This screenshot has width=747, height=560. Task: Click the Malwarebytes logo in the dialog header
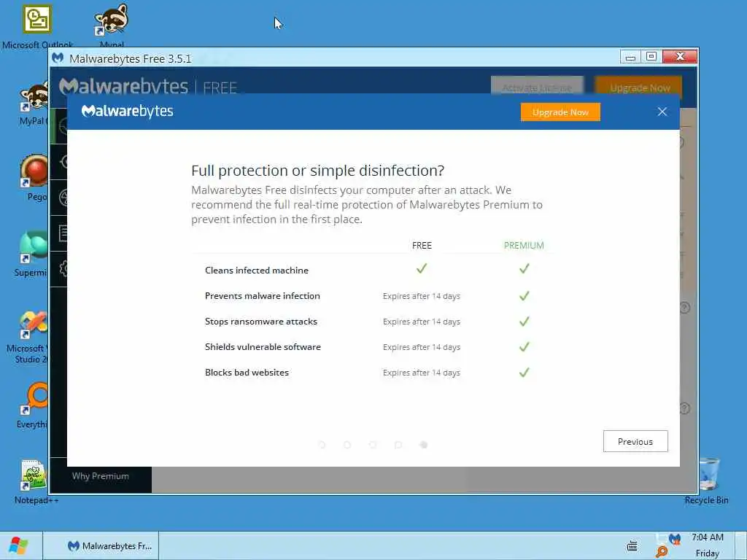pyautogui.click(x=127, y=112)
